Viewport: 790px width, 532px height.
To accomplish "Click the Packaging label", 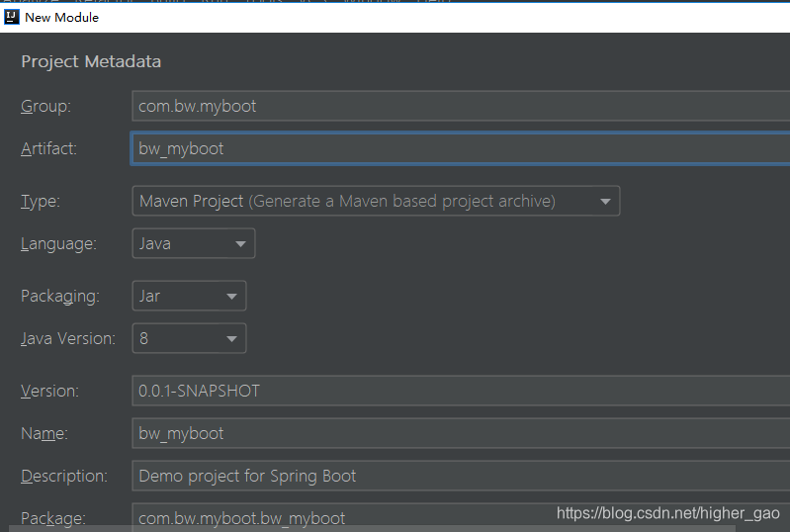I will (x=60, y=297).
